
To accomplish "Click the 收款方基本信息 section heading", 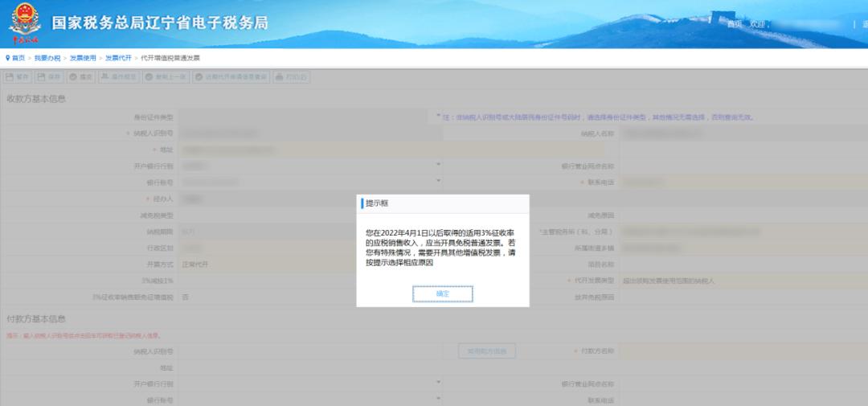I will (x=36, y=99).
